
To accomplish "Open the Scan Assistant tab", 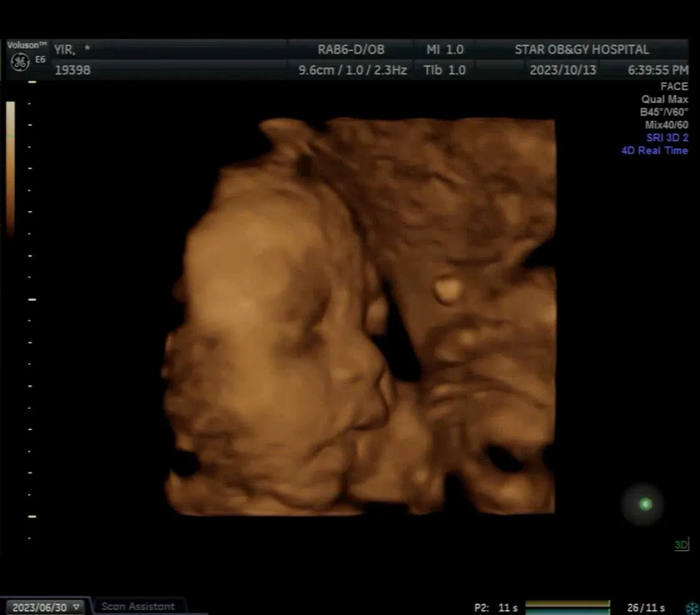I will (x=138, y=606).
